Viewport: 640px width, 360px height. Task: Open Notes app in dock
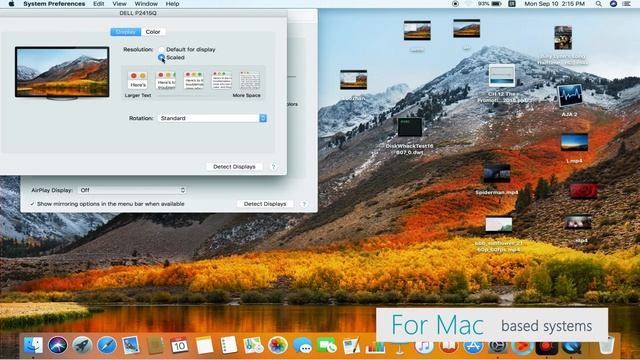click(204, 345)
